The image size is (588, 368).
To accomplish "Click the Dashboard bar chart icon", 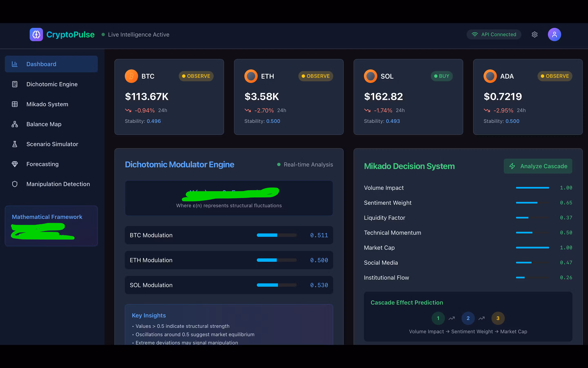I will (14, 64).
